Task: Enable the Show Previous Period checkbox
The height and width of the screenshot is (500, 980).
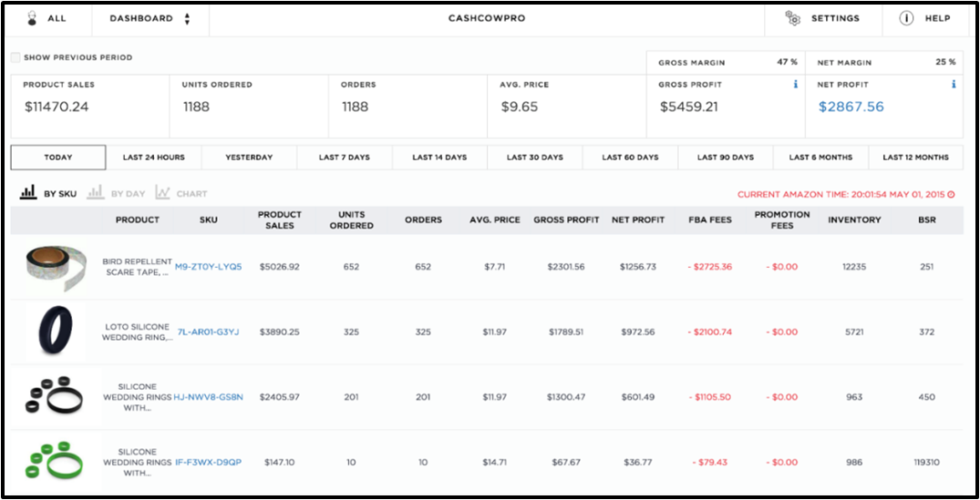Action: click(x=15, y=58)
